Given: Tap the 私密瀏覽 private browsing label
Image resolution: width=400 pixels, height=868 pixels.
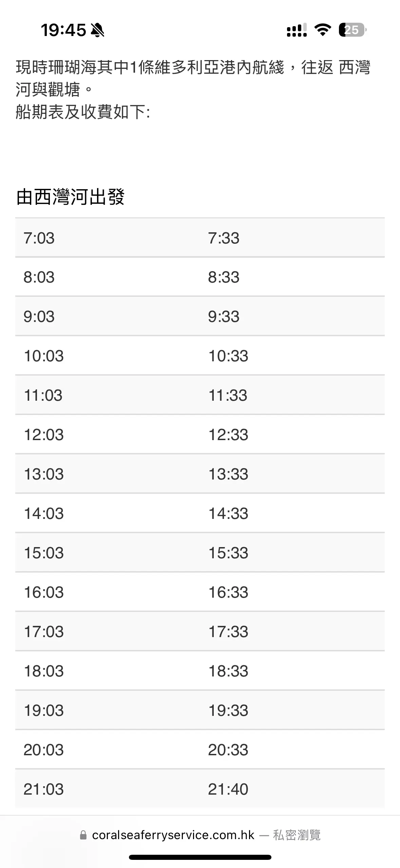Looking at the screenshot, I should [297, 835].
